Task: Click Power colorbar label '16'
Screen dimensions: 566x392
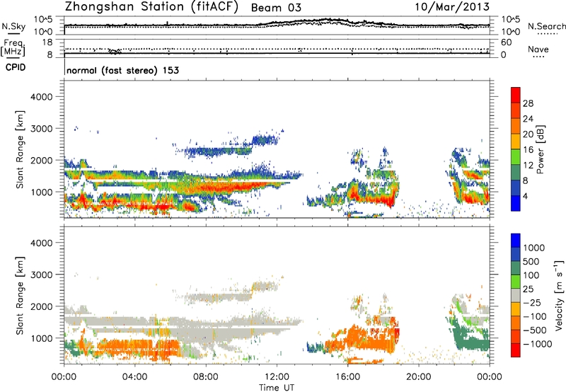Action: pyautogui.click(x=528, y=150)
